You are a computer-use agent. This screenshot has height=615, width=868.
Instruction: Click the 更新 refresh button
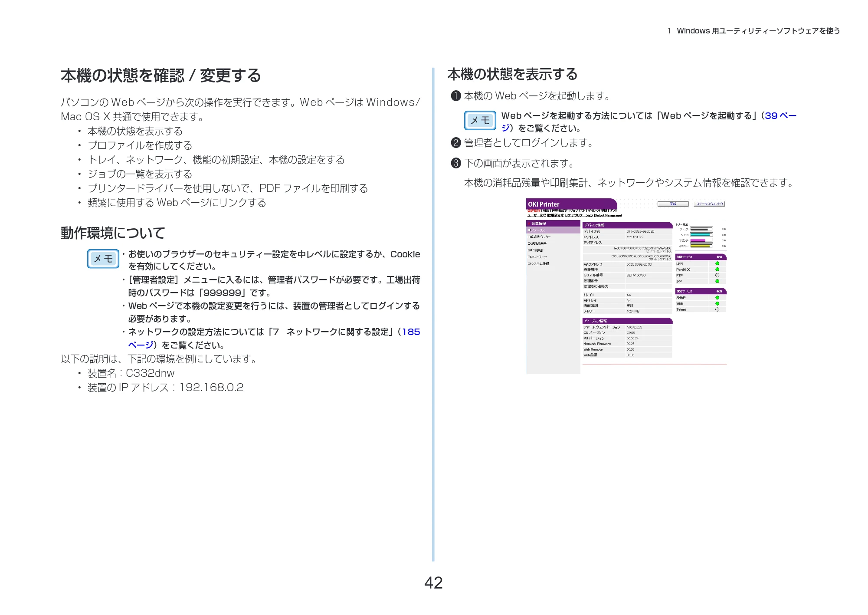[673, 204]
